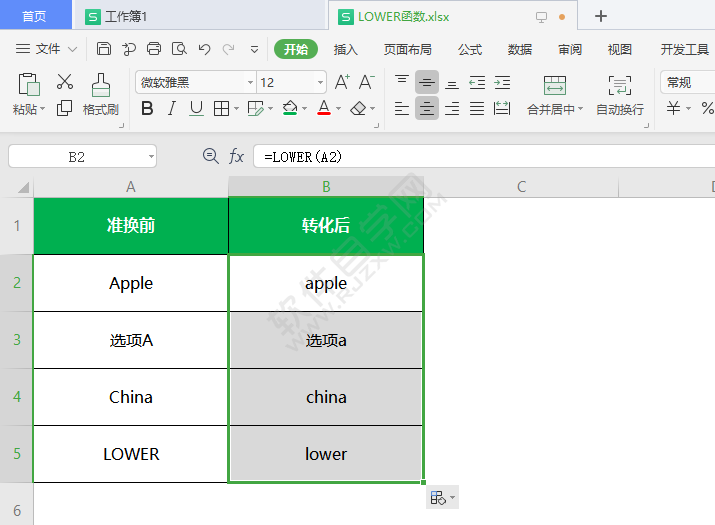715x525 pixels.
Task: Expand the Borders dropdown arrow
Action: point(236,109)
